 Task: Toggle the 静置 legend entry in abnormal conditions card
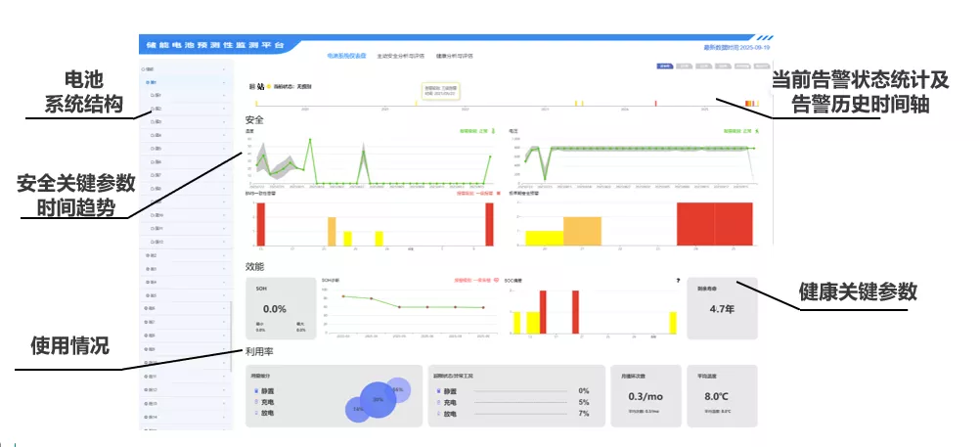tap(451, 390)
